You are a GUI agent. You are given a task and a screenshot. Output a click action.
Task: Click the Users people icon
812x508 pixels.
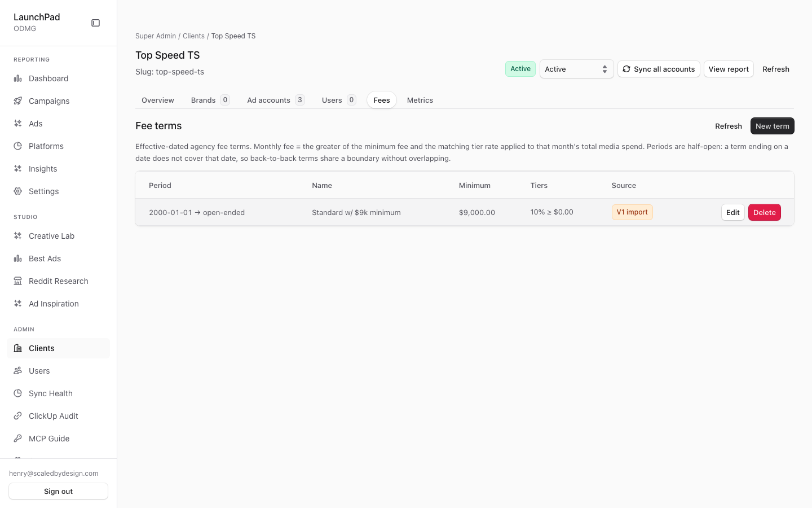click(x=18, y=371)
